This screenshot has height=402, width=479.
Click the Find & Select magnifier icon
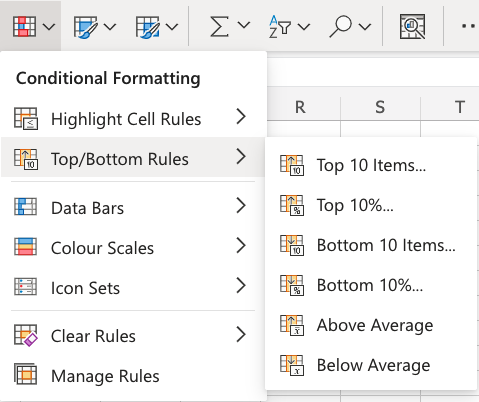pos(341,26)
